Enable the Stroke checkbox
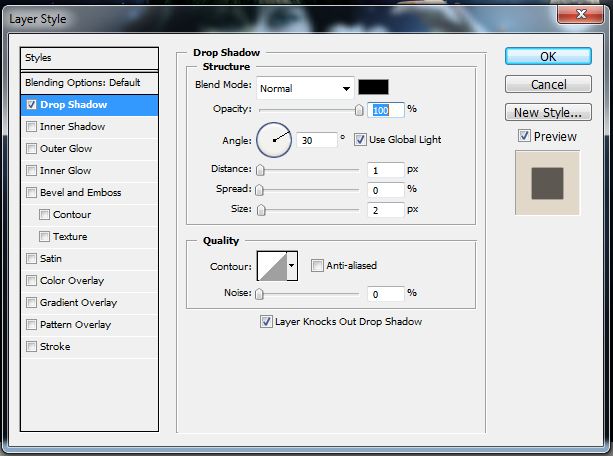The height and width of the screenshot is (456, 613). point(31,346)
